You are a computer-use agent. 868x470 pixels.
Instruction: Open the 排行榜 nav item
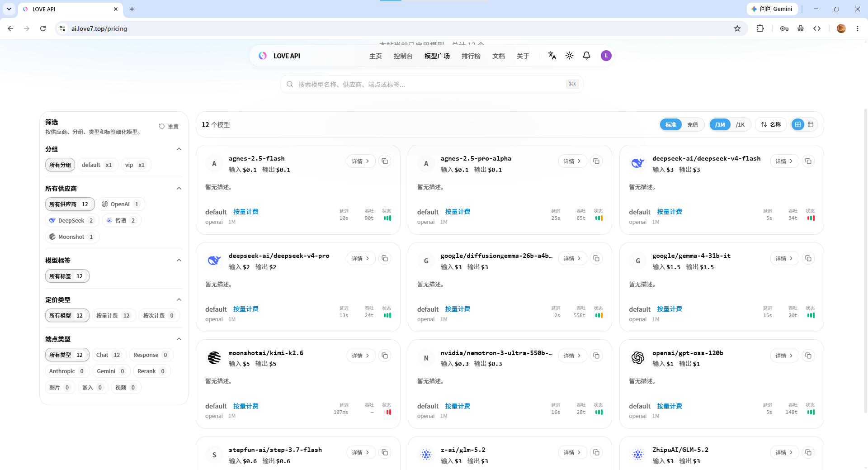471,56
